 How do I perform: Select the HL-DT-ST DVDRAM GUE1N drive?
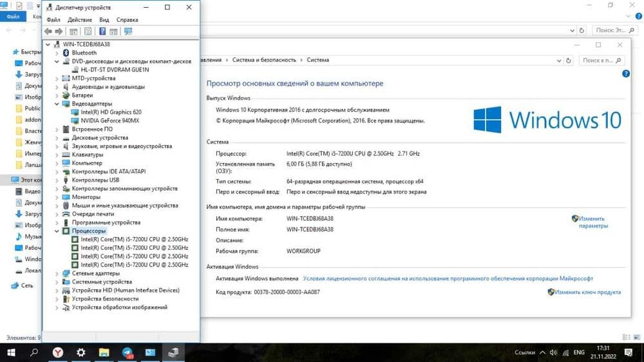[x=115, y=70]
